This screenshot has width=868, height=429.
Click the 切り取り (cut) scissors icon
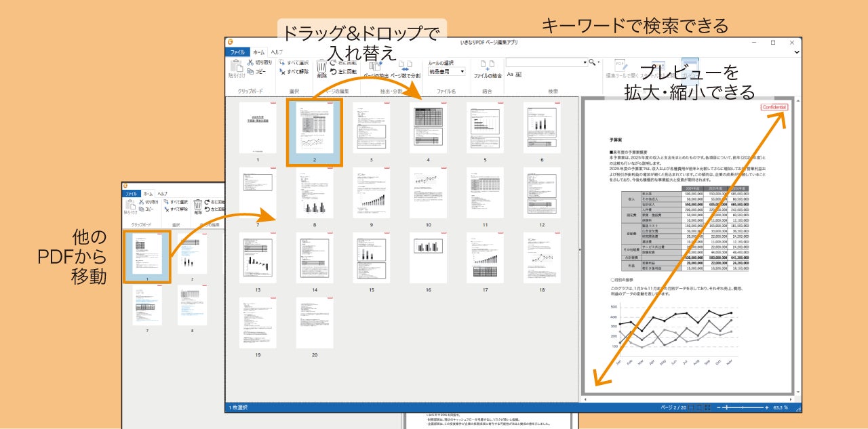(250, 62)
